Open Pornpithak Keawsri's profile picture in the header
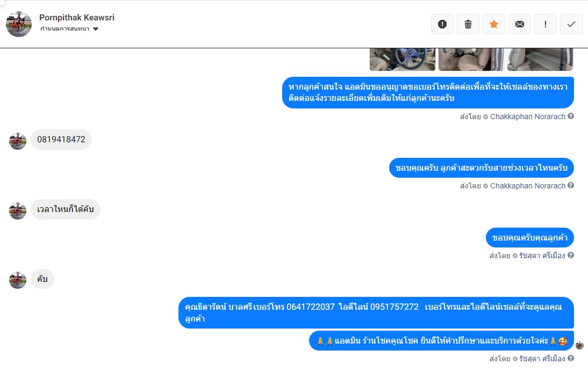This screenshot has width=588, height=379. [19, 24]
